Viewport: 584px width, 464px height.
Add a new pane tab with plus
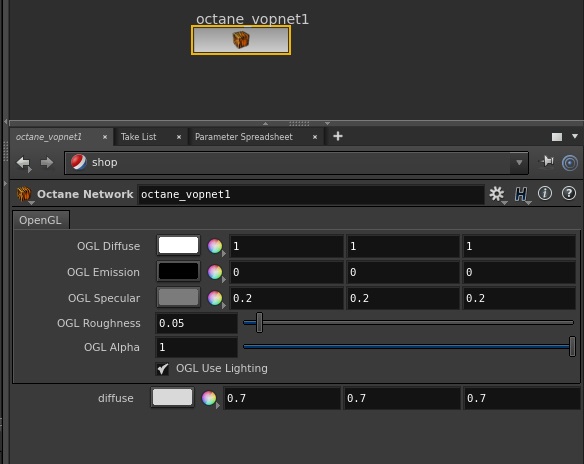click(338, 136)
